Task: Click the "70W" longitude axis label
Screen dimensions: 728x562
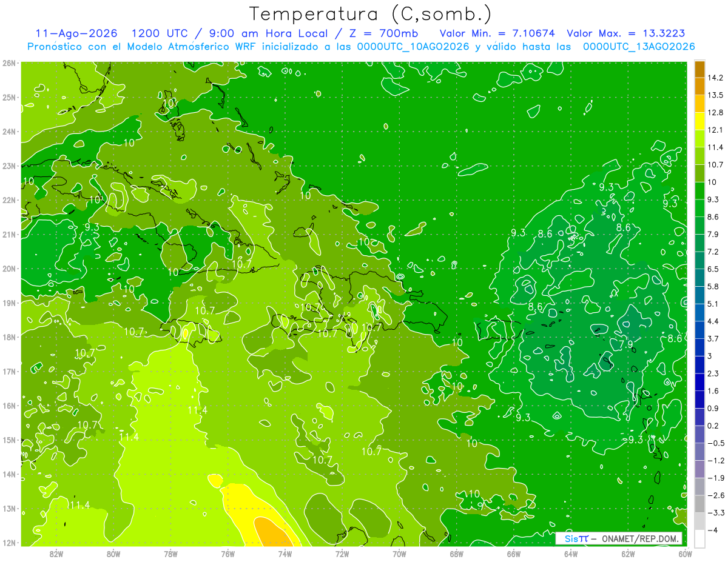Action: [399, 553]
